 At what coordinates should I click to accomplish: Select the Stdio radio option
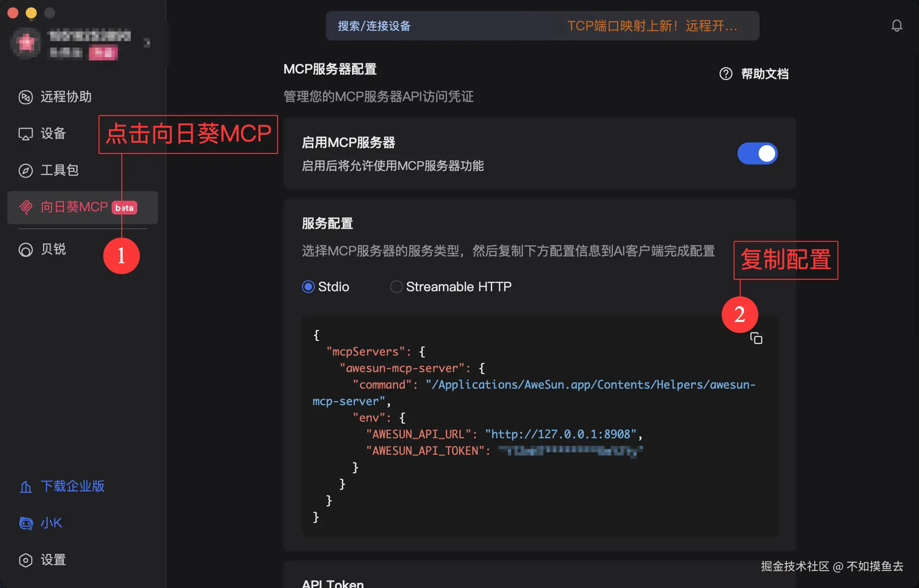(x=308, y=287)
